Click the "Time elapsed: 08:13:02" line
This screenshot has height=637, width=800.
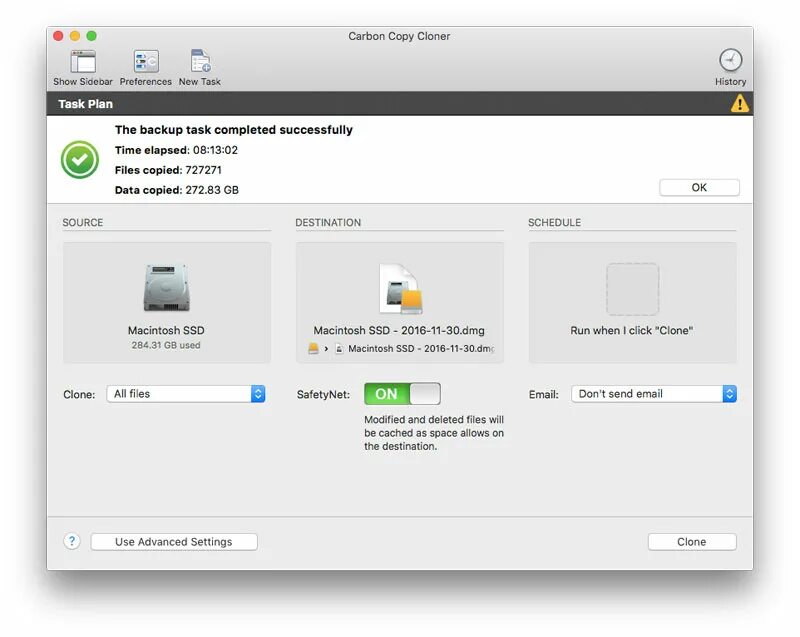pyautogui.click(x=176, y=150)
